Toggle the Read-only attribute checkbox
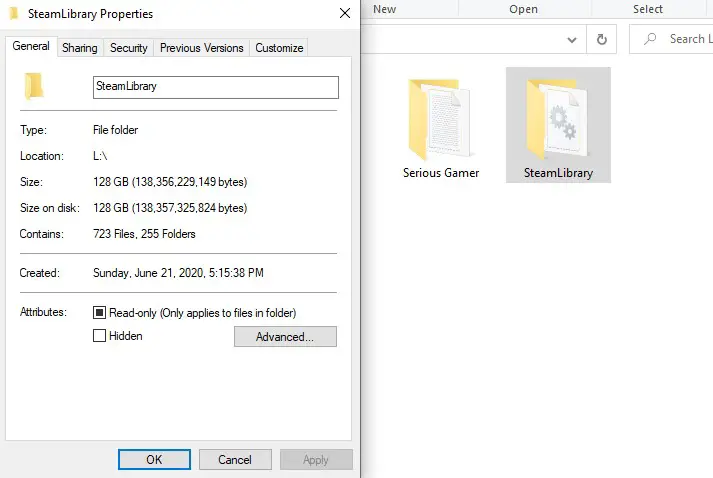The image size is (713, 478). coord(99,312)
